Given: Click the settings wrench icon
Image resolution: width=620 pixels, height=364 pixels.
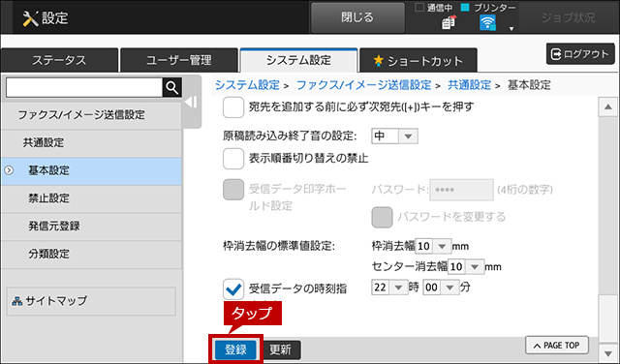Looking at the screenshot, I should pyautogui.click(x=30, y=18).
